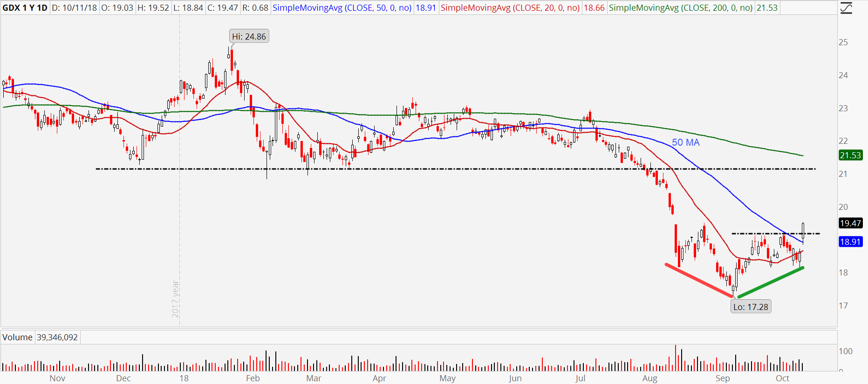Screen dimensions: 868x384
Task: Click the 18 label on the price axis
Action: click(843, 273)
